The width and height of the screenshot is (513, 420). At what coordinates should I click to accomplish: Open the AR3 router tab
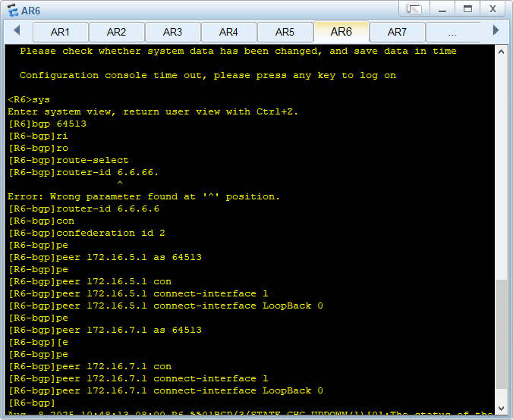coord(173,32)
